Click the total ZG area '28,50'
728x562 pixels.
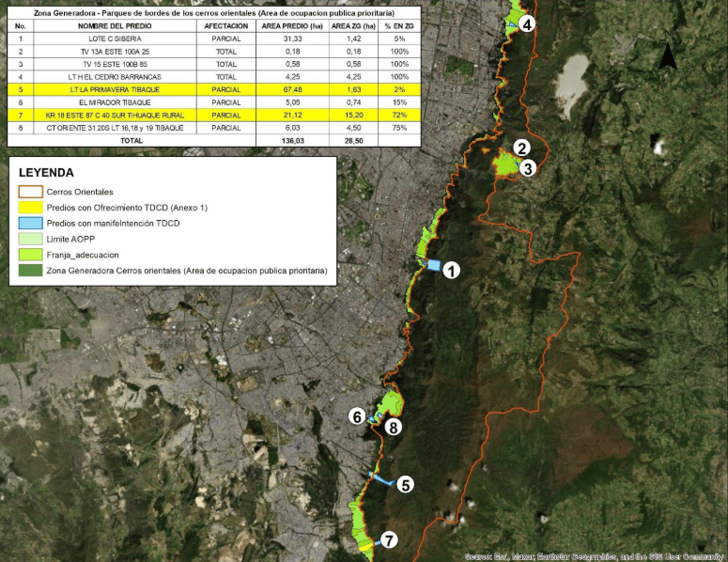click(x=354, y=141)
